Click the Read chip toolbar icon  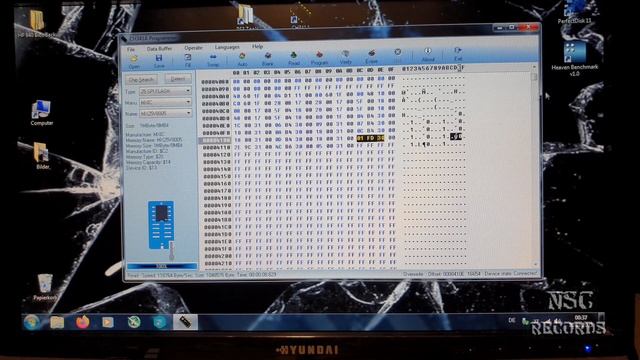[x=293, y=59]
